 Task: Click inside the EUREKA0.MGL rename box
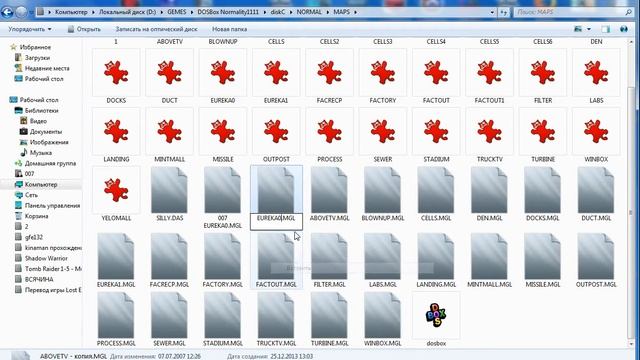pos(276,222)
